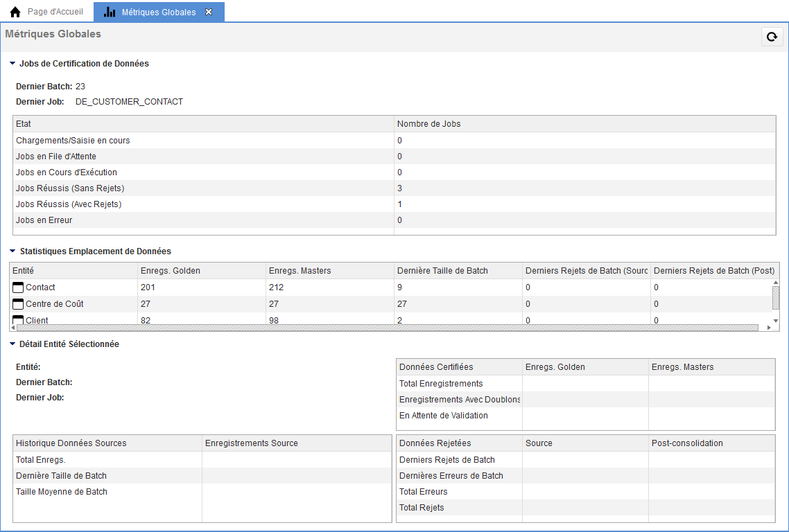Click Client's Masters records value 98
This screenshot has width=789, height=532.
click(x=274, y=320)
